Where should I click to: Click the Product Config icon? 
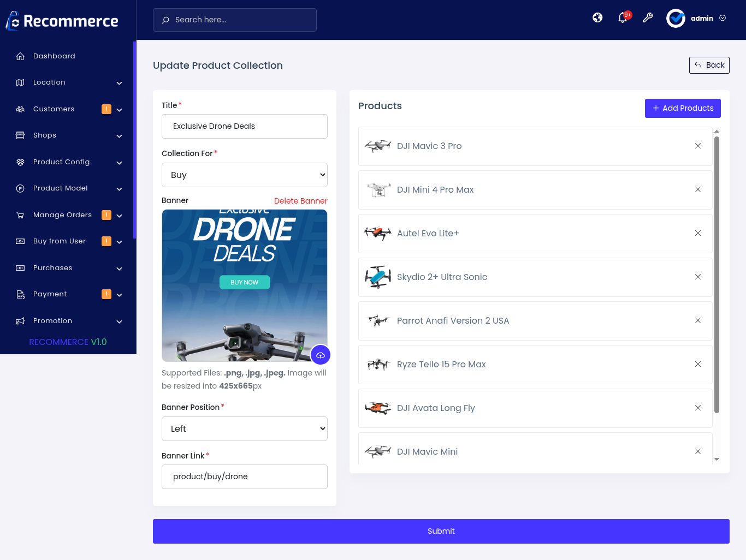coord(20,162)
